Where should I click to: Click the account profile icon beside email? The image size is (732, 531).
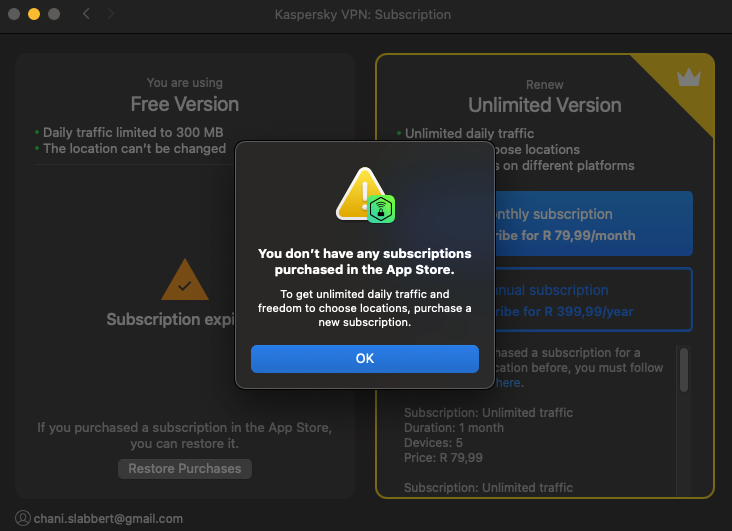point(23,518)
